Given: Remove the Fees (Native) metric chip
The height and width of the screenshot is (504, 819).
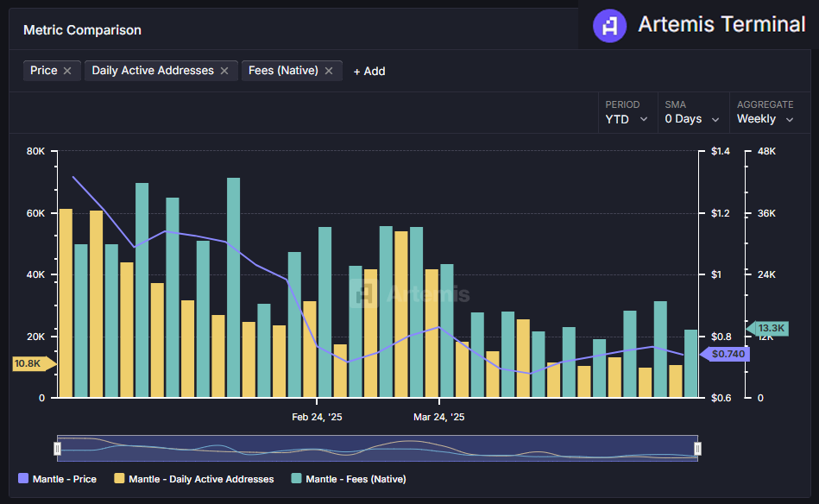Looking at the screenshot, I should tap(329, 71).
